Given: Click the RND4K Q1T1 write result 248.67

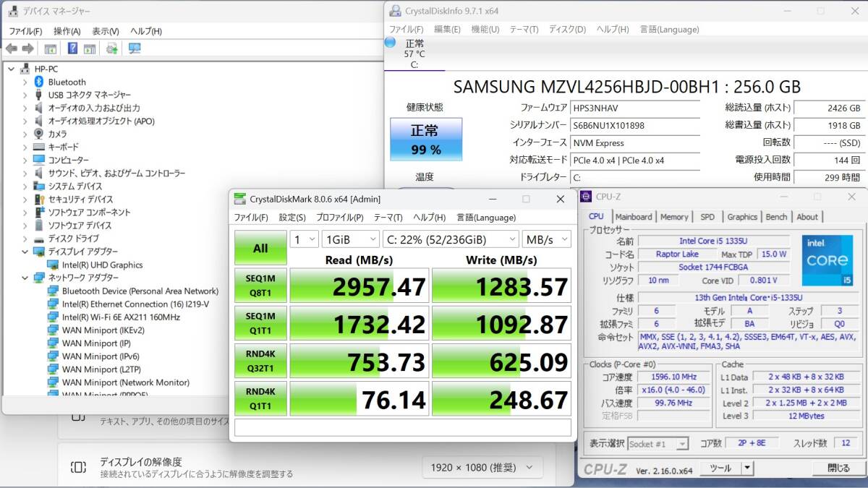Looking at the screenshot, I should (x=502, y=398).
